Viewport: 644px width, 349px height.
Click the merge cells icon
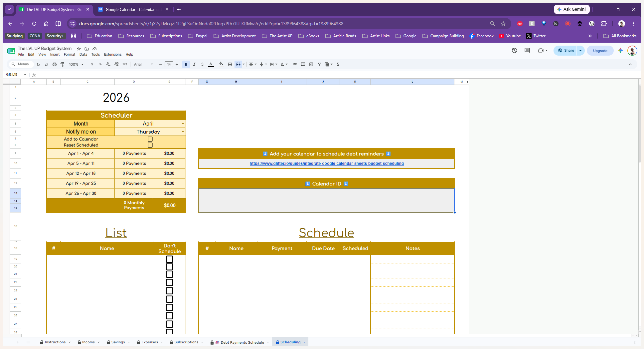coord(238,64)
